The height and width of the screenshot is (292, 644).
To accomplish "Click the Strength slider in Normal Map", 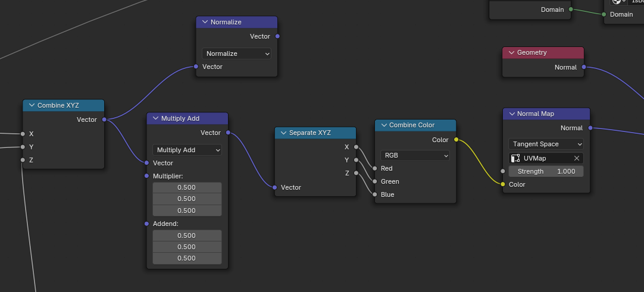I will [546, 171].
